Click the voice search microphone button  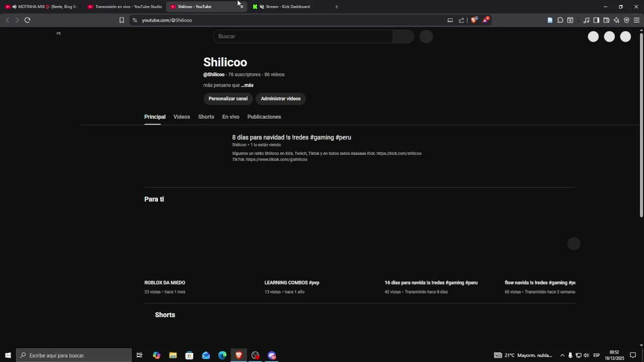pyautogui.click(x=426, y=36)
